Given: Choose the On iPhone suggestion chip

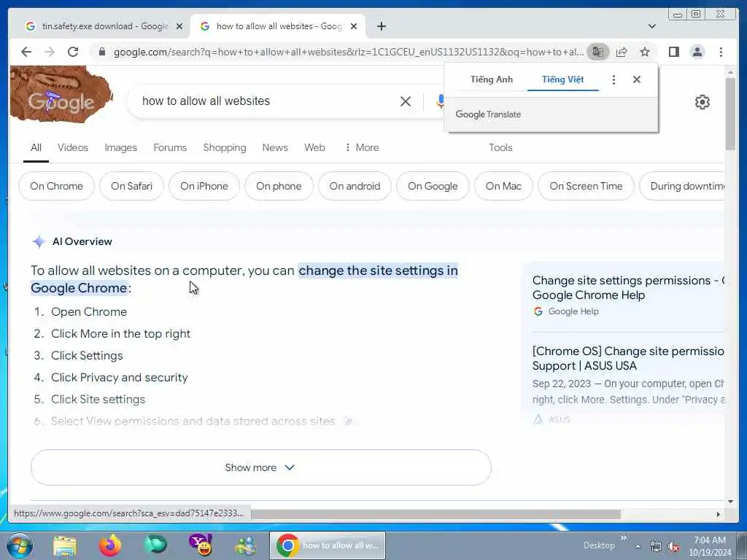Looking at the screenshot, I should 204,186.
